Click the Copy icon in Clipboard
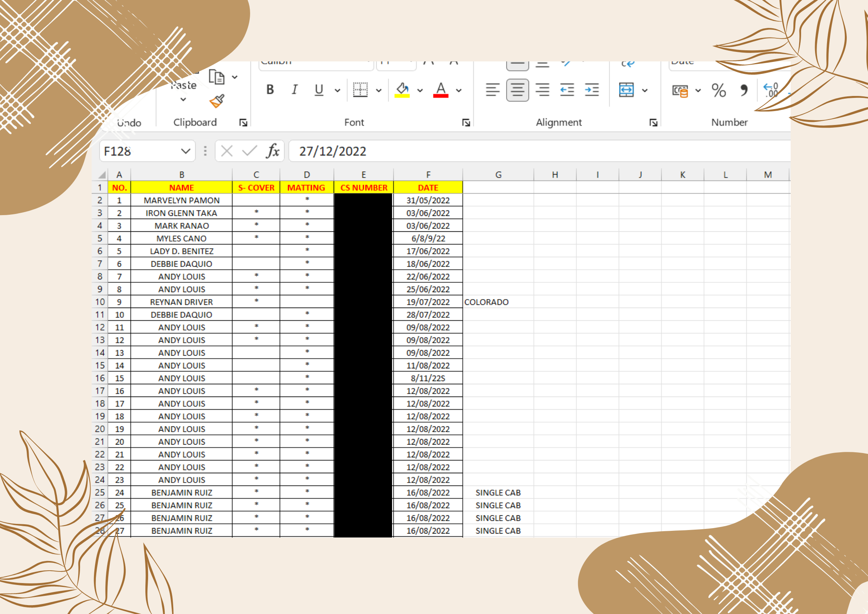The height and width of the screenshot is (614, 868). click(217, 77)
